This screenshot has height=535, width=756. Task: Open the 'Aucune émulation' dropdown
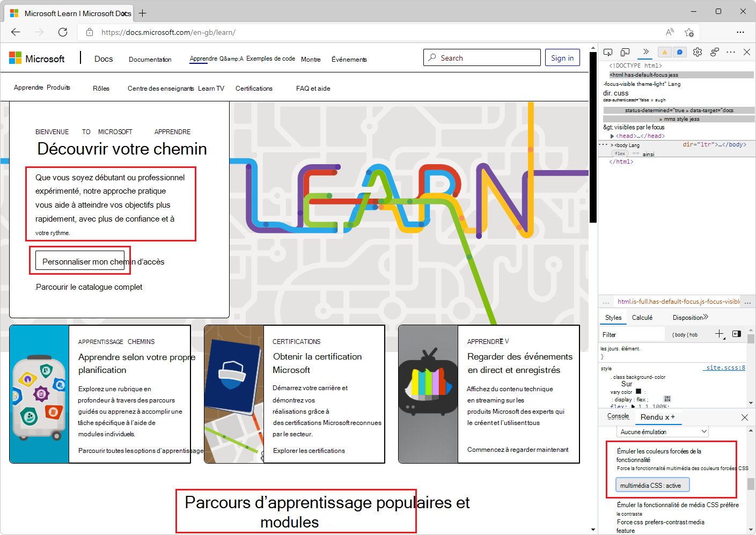(662, 431)
